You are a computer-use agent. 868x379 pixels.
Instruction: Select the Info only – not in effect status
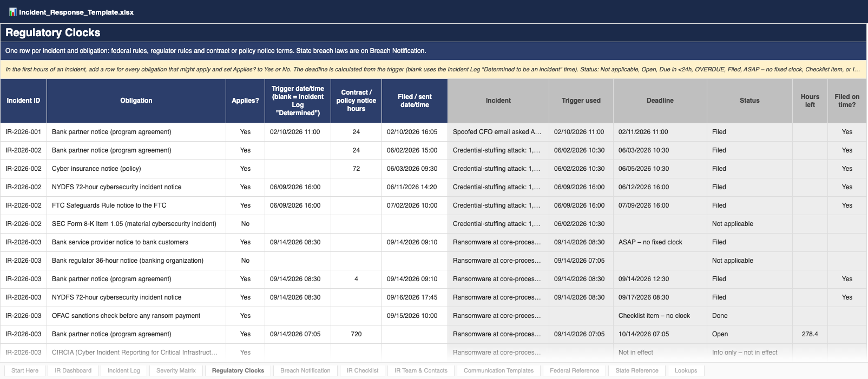pyautogui.click(x=749, y=353)
